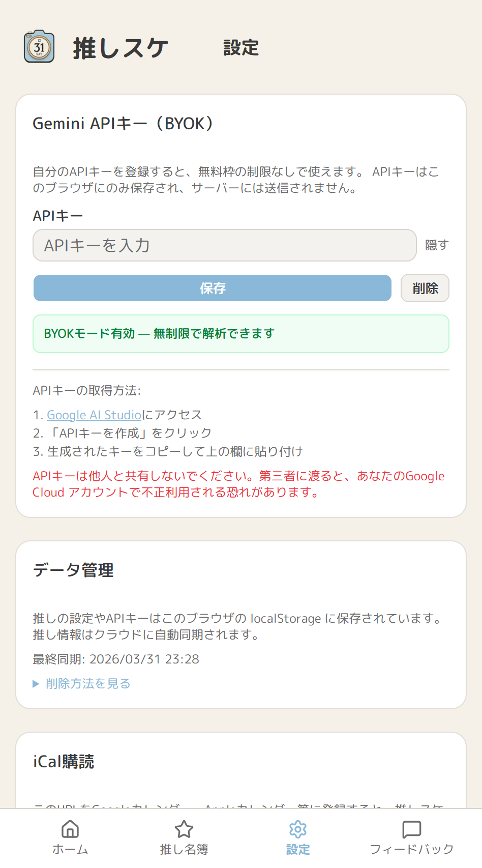
Task: Tap the speech bubble feedback icon
Action: [411, 829]
